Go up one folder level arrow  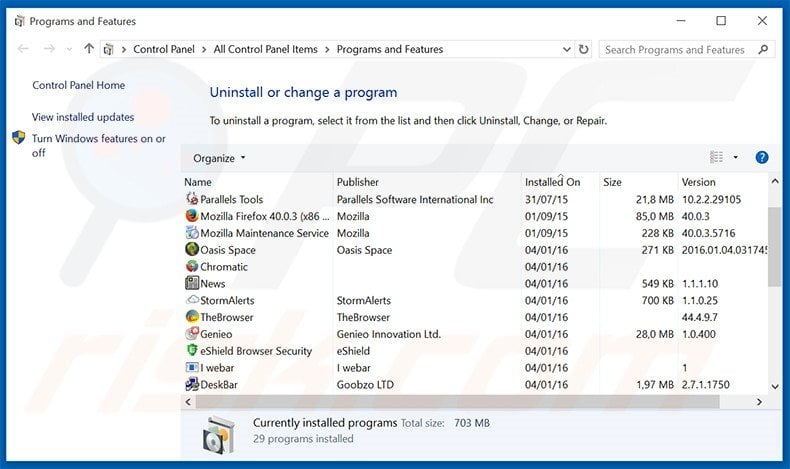tap(89, 49)
